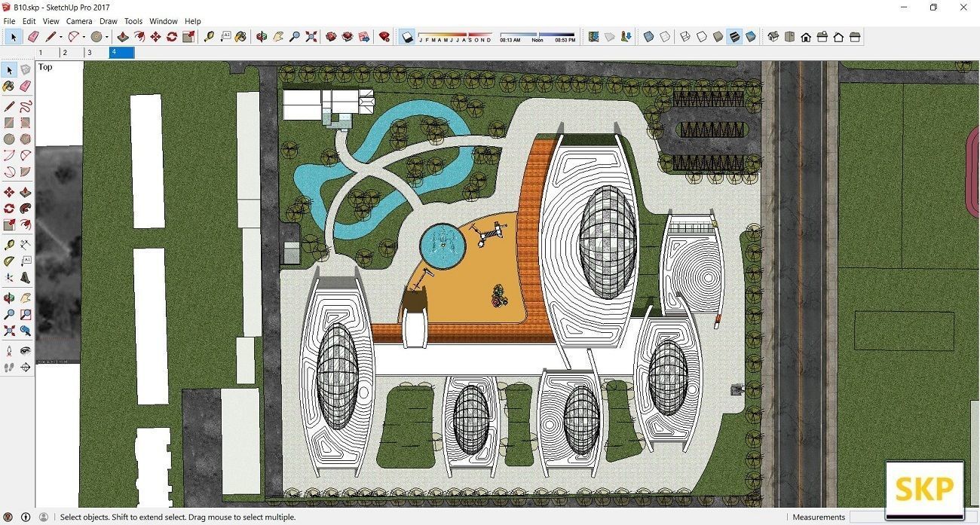
Task: Click the Previous view tool
Action: (x=26, y=331)
